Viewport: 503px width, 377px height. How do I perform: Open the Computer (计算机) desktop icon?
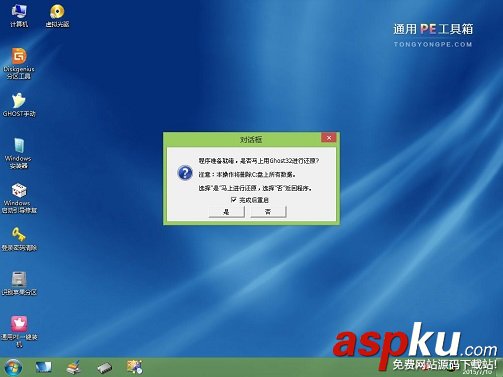click(19, 15)
